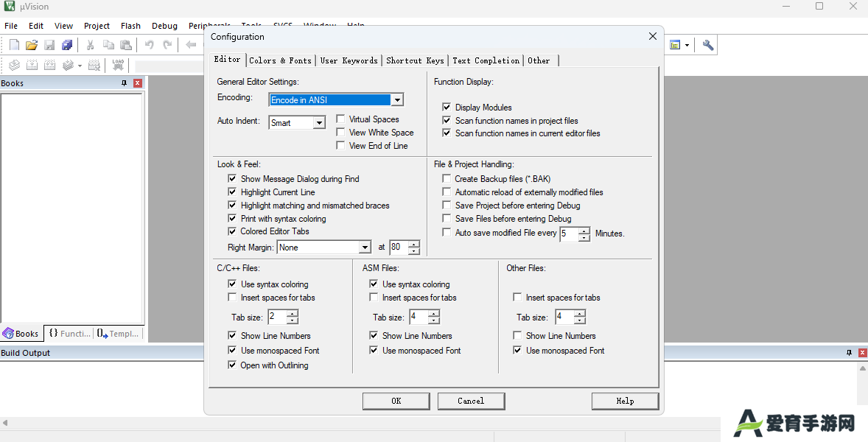Expand the Right Margin dropdown
868x442 pixels.
point(365,248)
